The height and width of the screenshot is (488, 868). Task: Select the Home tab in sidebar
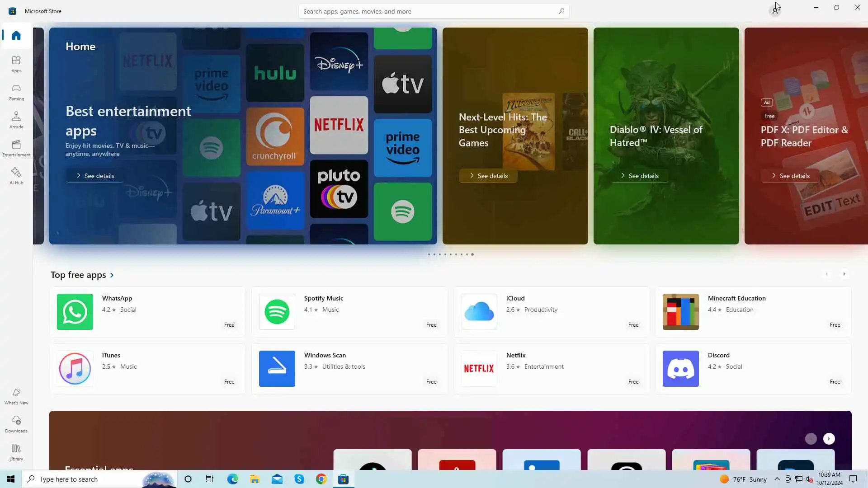pos(16,35)
